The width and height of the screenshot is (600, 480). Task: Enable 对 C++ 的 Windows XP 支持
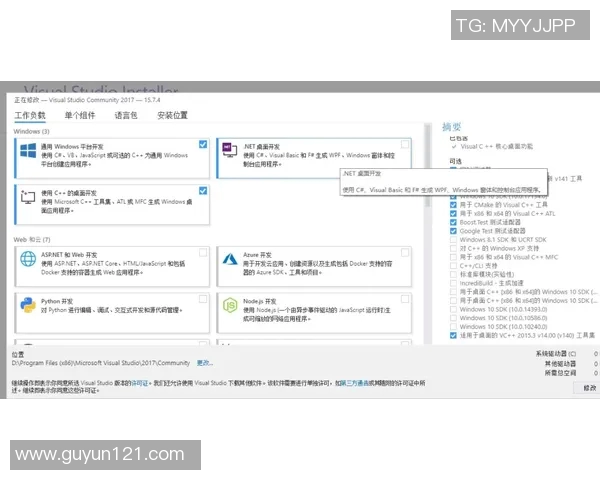[453, 248]
